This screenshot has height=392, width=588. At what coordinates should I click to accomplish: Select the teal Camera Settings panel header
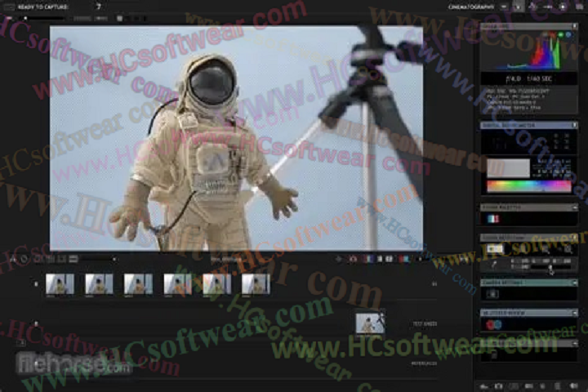pos(528,283)
